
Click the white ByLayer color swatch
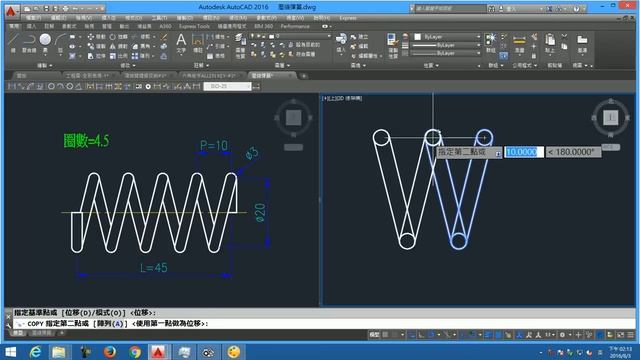[418, 37]
